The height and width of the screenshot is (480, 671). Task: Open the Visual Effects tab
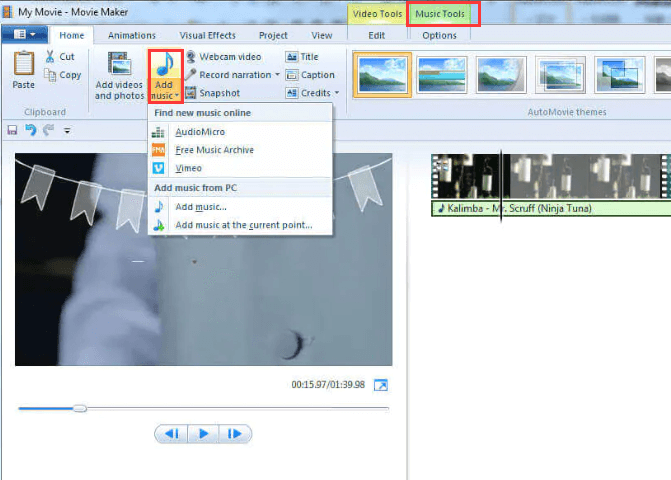coord(208,35)
